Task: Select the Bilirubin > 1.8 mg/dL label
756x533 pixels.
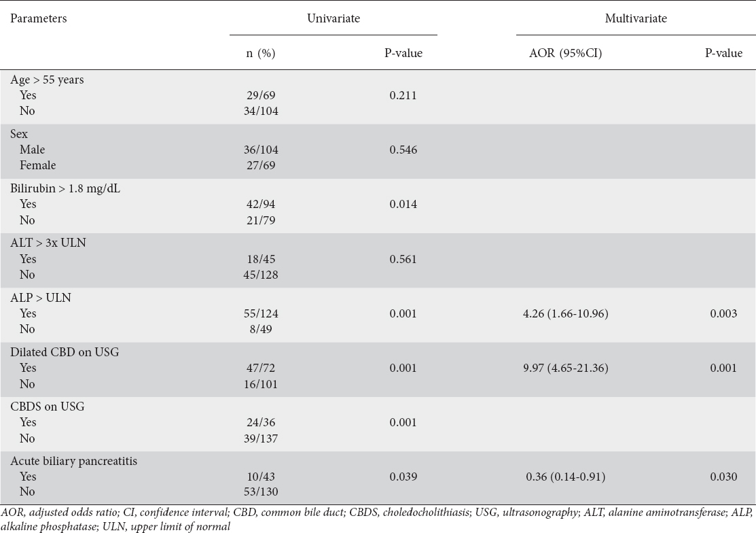Action: [65, 188]
